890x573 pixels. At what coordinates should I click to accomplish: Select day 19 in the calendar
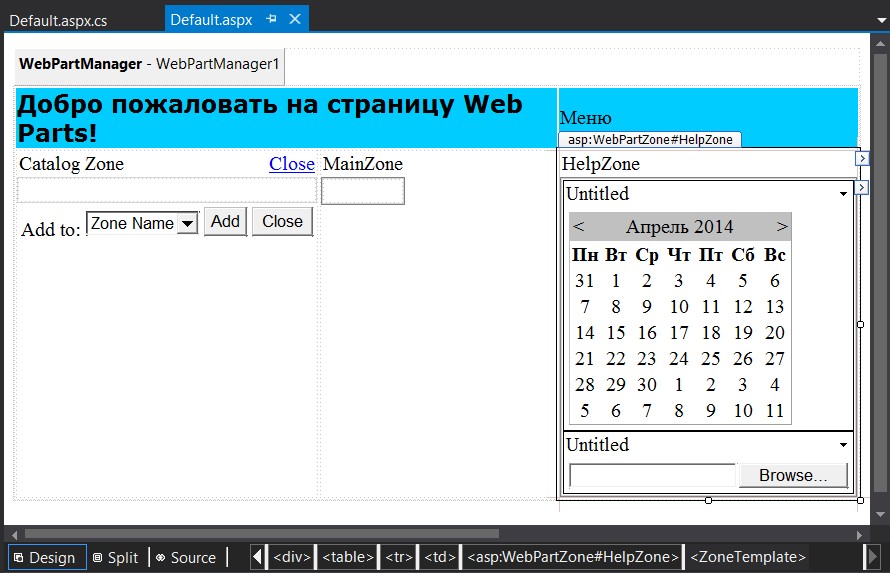[743, 332]
